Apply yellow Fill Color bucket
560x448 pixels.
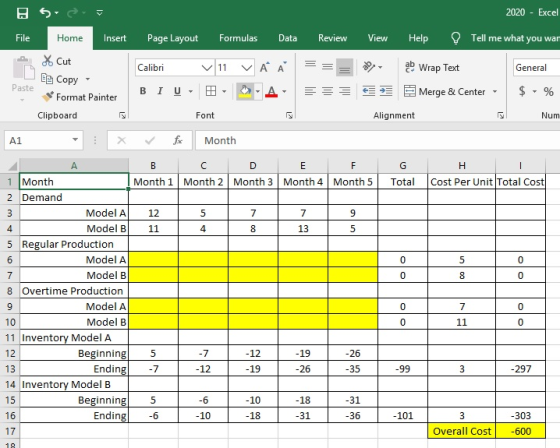pyautogui.click(x=245, y=91)
